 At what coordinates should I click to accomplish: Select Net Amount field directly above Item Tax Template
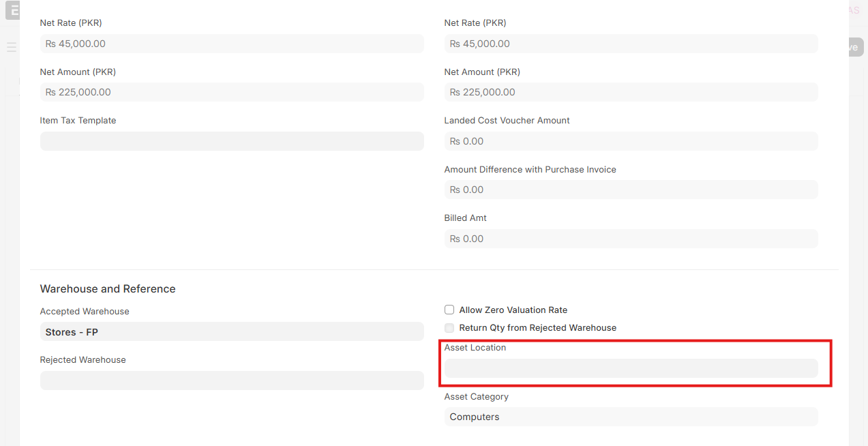[x=232, y=92]
